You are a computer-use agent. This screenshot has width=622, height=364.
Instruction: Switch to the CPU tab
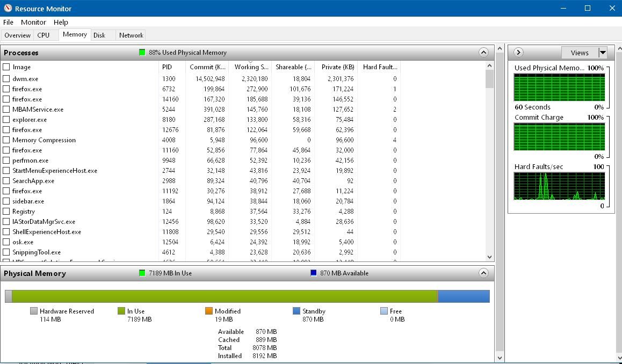[x=43, y=35]
